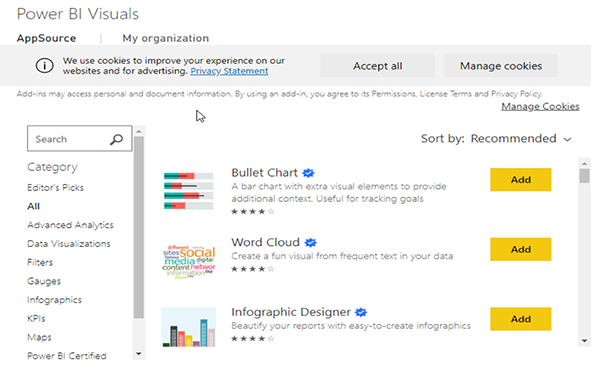Select the AppSource tab

(46, 38)
